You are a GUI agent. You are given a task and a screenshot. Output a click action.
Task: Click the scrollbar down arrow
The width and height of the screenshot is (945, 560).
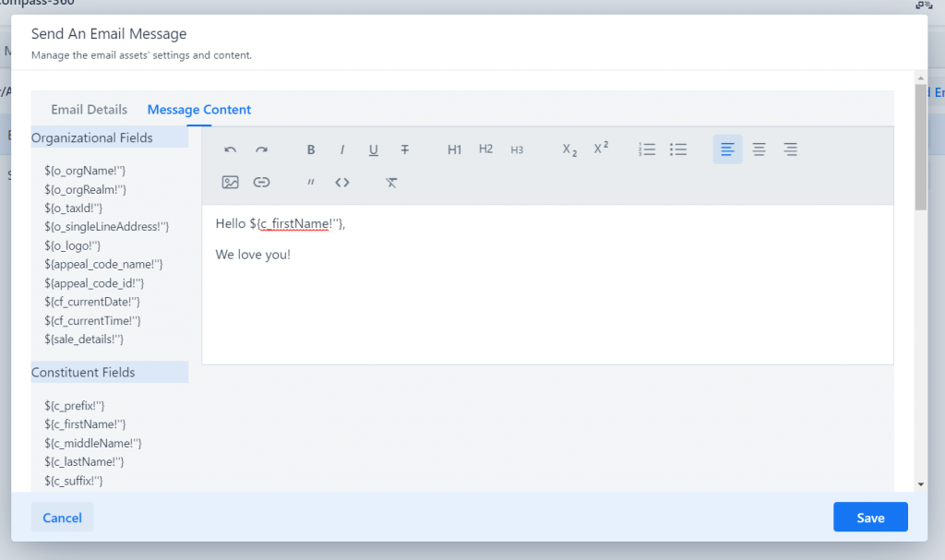[x=920, y=484]
